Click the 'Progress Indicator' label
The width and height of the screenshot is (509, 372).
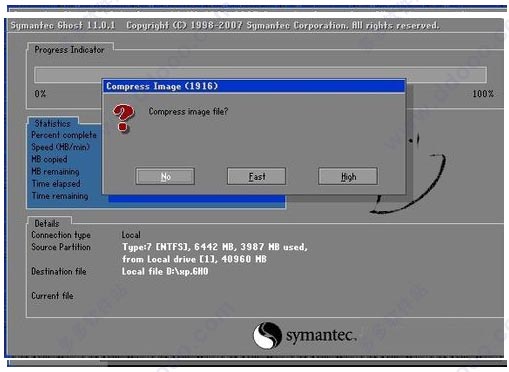tap(69, 50)
